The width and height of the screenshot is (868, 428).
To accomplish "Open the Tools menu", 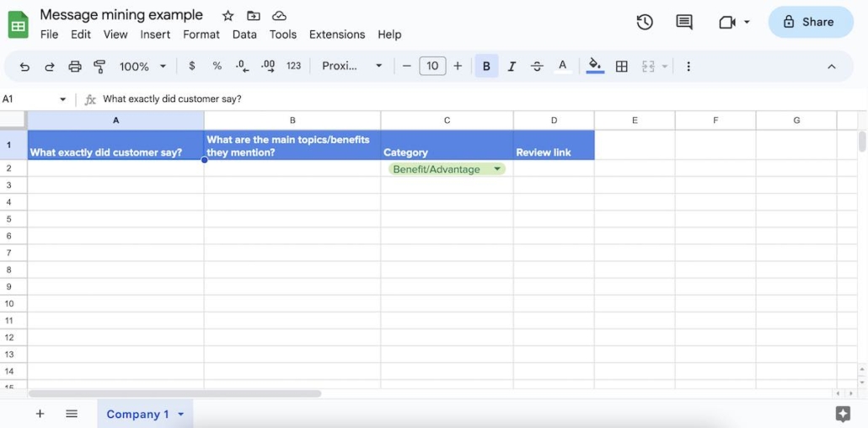I will (x=283, y=35).
